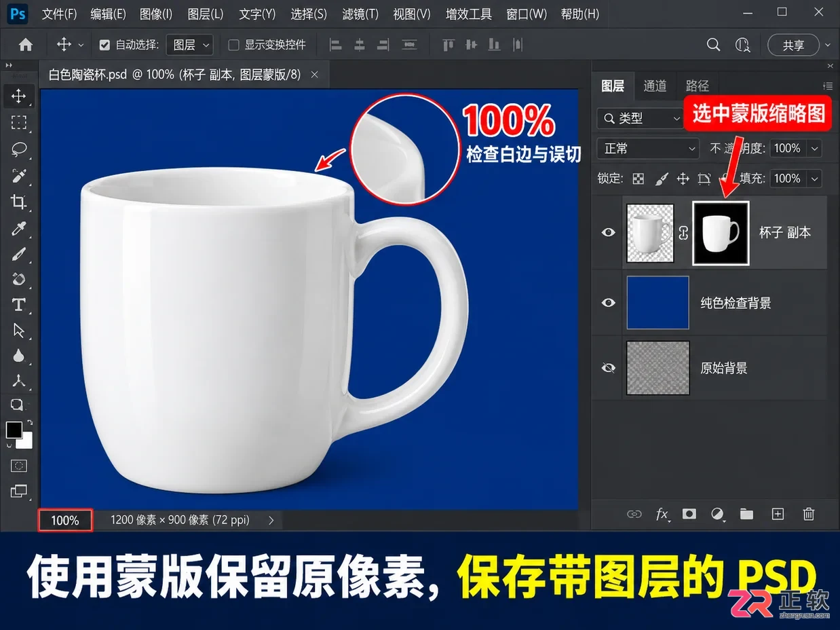Switch to the 通道 tab

pos(655,86)
